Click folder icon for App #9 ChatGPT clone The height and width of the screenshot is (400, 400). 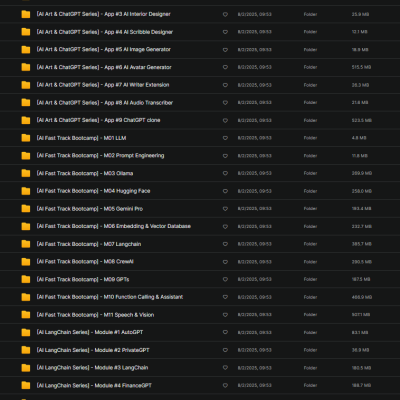[x=26, y=120]
